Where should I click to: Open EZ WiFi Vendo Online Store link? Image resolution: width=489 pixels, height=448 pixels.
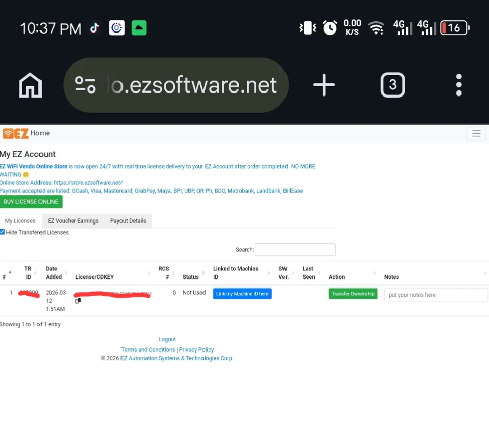[x=34, y=166]
